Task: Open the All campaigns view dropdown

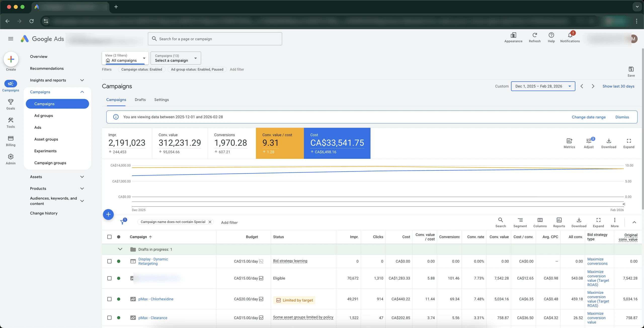Action: coord(125,58)
